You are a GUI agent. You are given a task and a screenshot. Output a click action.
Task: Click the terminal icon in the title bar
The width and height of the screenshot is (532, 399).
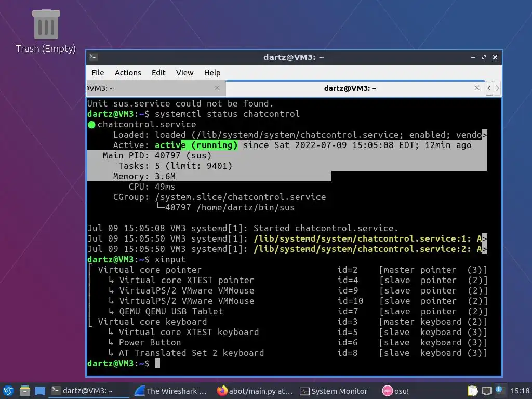[x=94, y=57]
